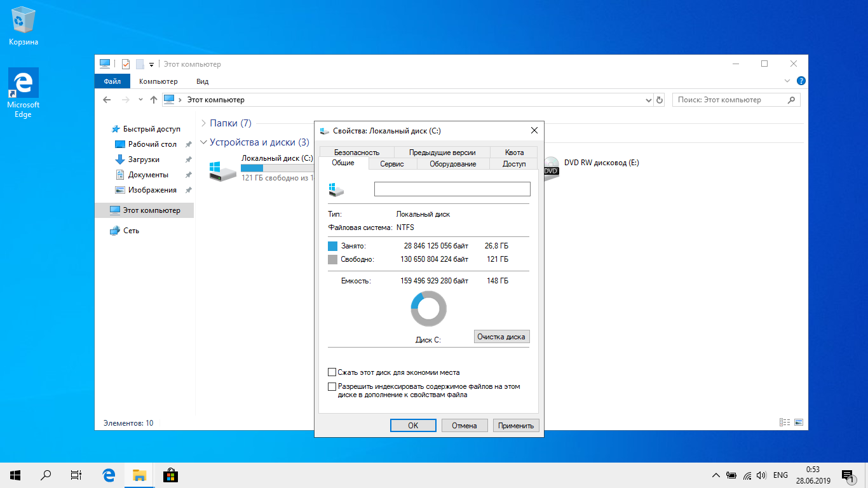
Task: Click the disk usage donut chart
Action: pyautogui.click(x=429, y=309)
